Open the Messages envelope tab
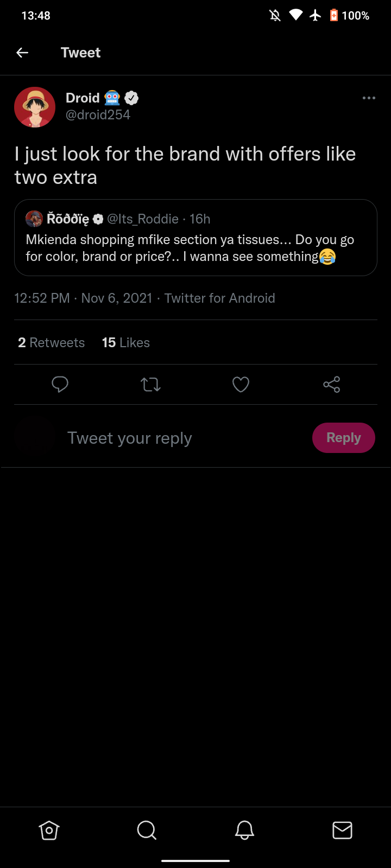This screenshot has height=868, width=391. (x=342, y=830)
